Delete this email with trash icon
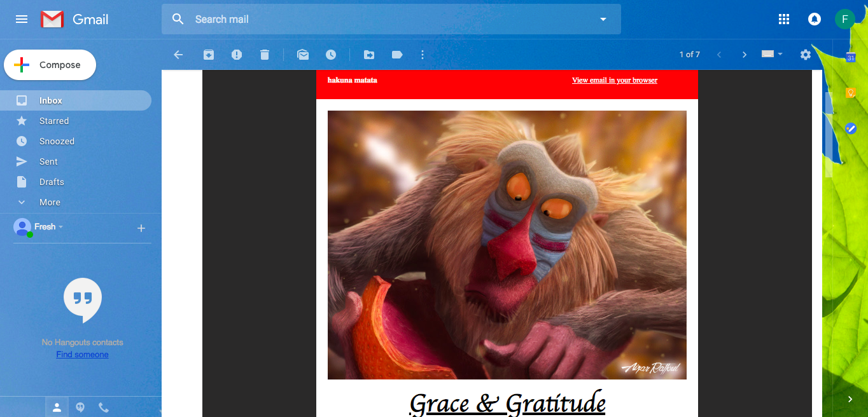 point(265,55)
